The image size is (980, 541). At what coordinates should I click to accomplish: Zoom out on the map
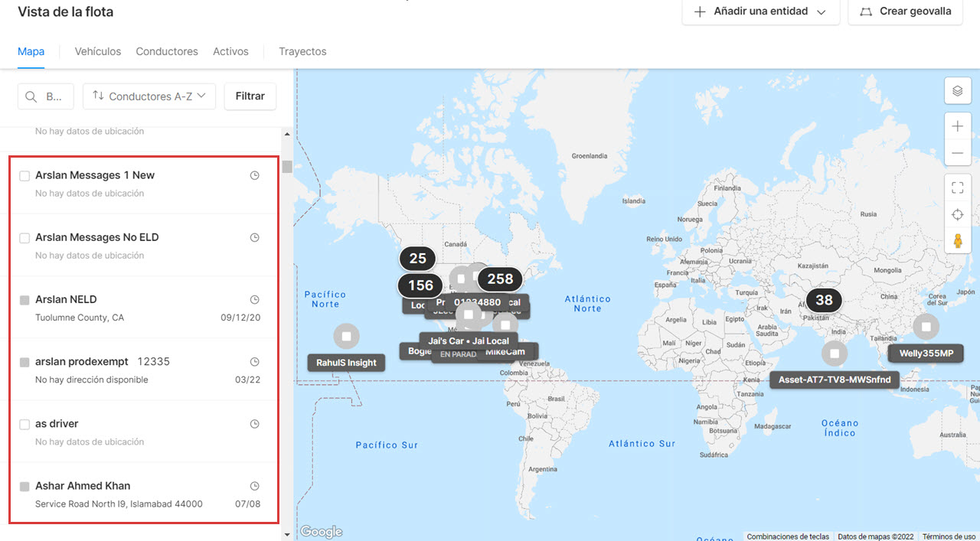(958, 153)
